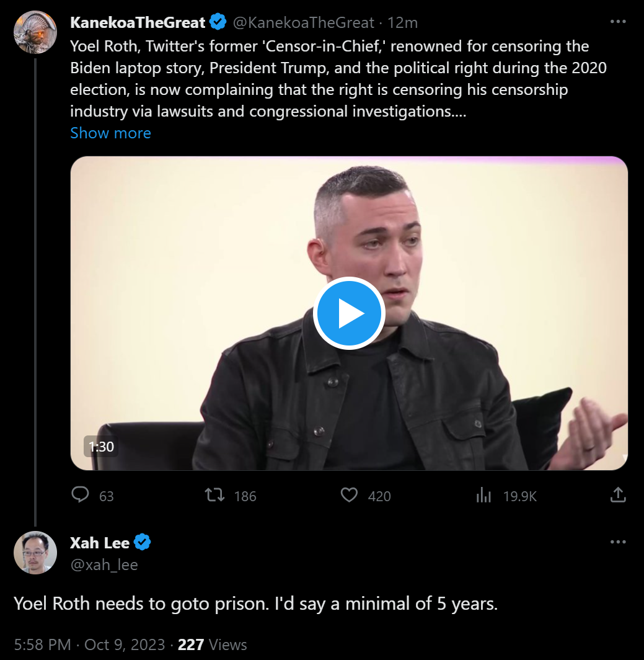
Task: Click Xah Lee's blue verified checkmark
Action: coord(143,543)
